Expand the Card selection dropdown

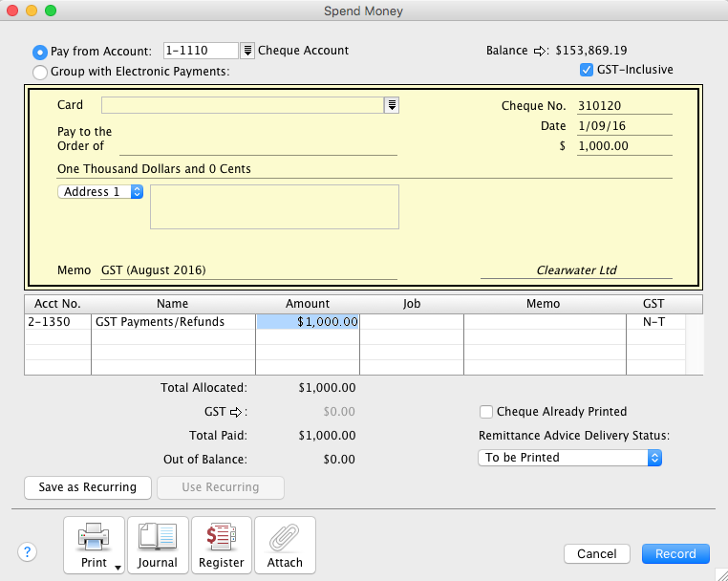[392, 105]
